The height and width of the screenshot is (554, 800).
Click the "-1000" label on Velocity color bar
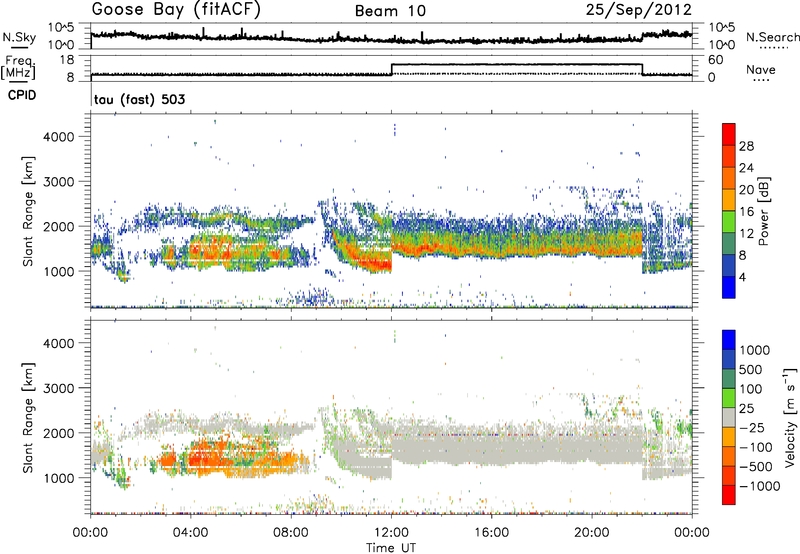[x=760, y=486]
